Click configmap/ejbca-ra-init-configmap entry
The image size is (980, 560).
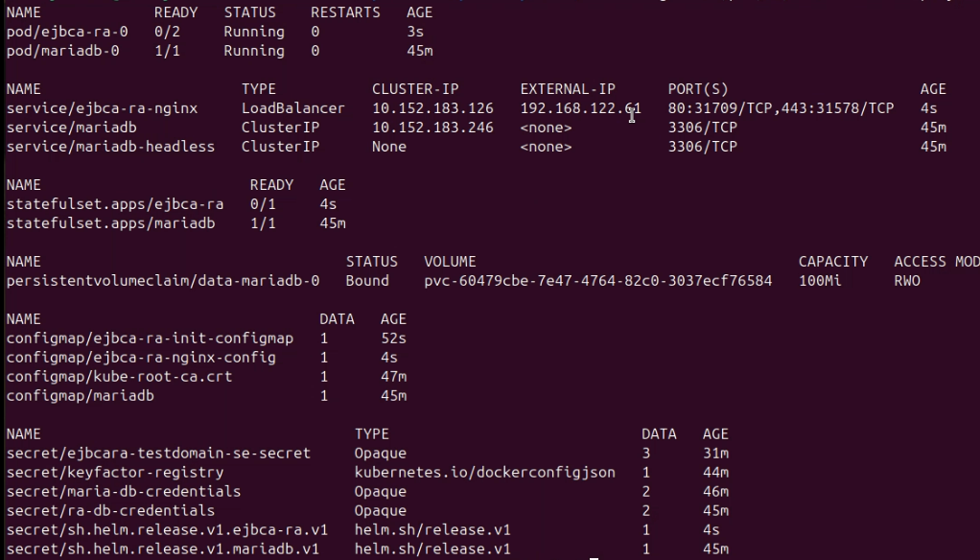tap(150, 338)
